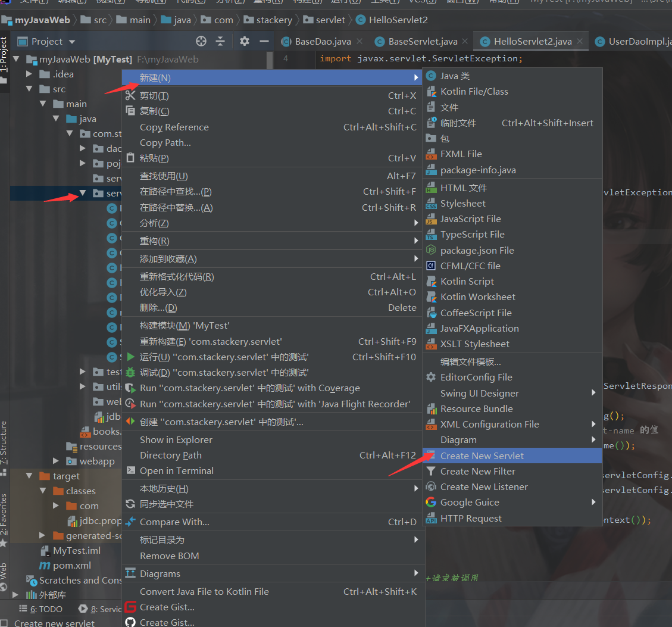The height and width of the screenshot is (627, 672).
Task: Click the CFML/CFC file icon
Action: click(x=431, y=266)
